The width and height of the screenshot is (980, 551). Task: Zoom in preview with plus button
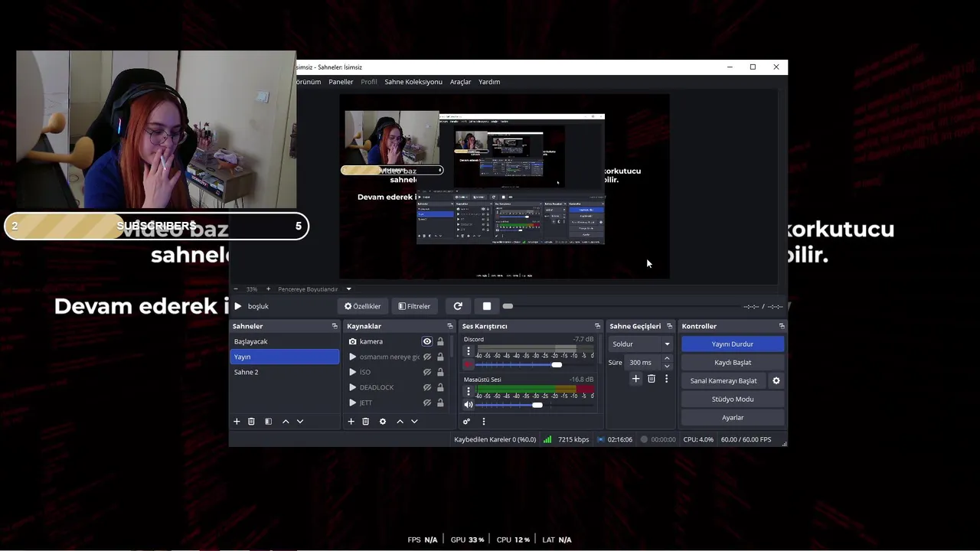click(268, 289)
